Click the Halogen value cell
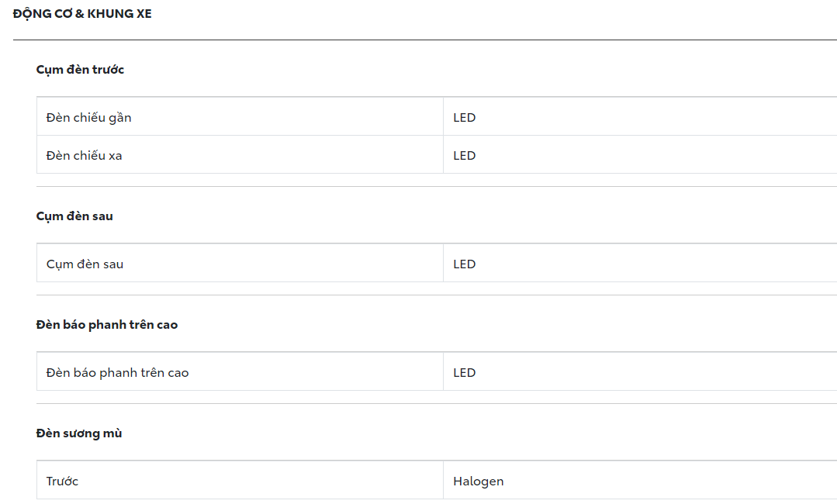The height and width of the screenshot is (504, 837). click(478, 482)
